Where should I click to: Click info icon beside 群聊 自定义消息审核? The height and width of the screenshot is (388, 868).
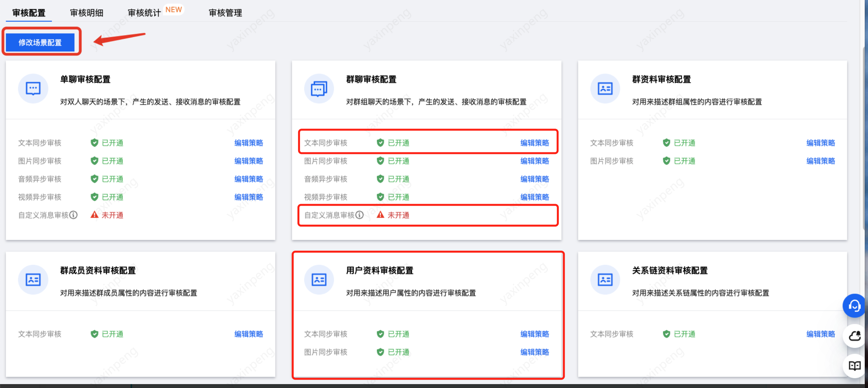pos(360,215)
